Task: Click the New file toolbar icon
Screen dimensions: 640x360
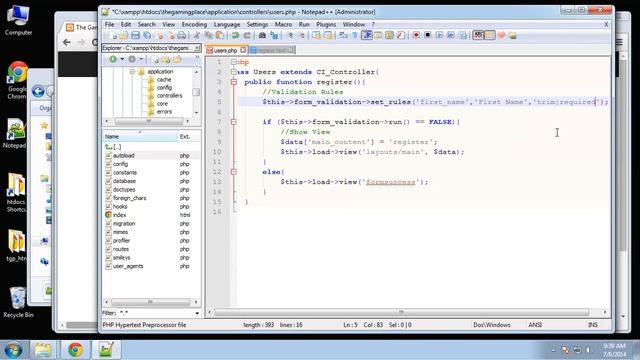Action: [x=113, y=36]
